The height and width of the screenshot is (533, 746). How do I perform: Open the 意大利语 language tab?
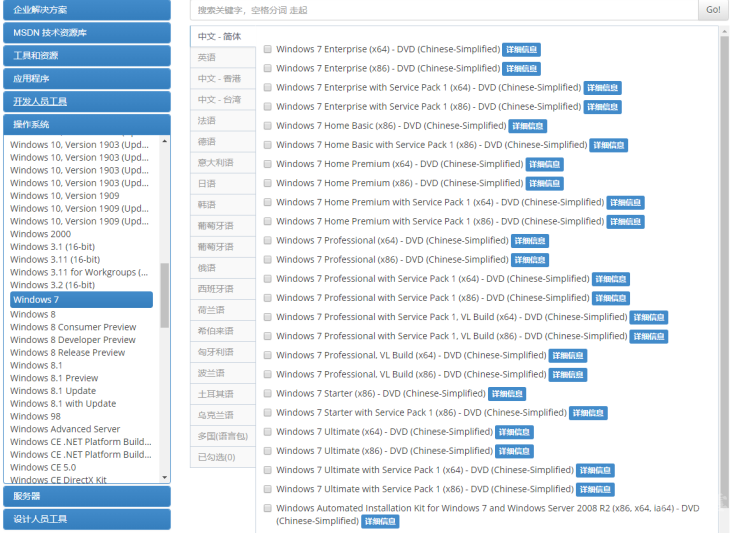coord(223,163)
